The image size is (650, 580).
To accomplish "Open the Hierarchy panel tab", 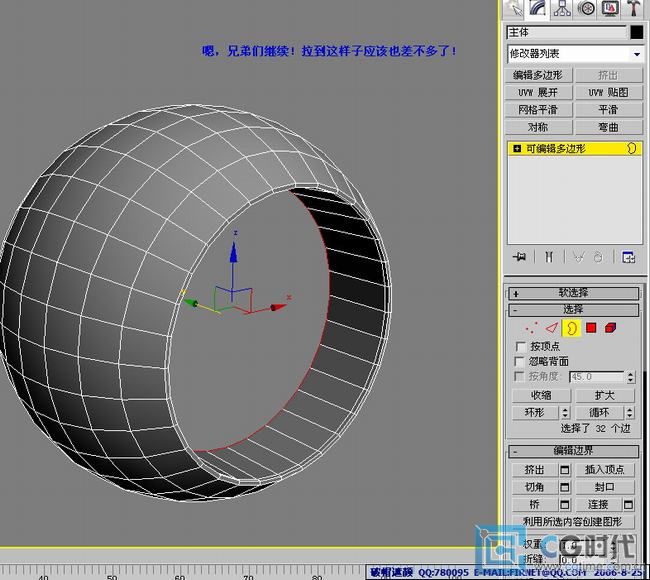I will coord(562,9).
